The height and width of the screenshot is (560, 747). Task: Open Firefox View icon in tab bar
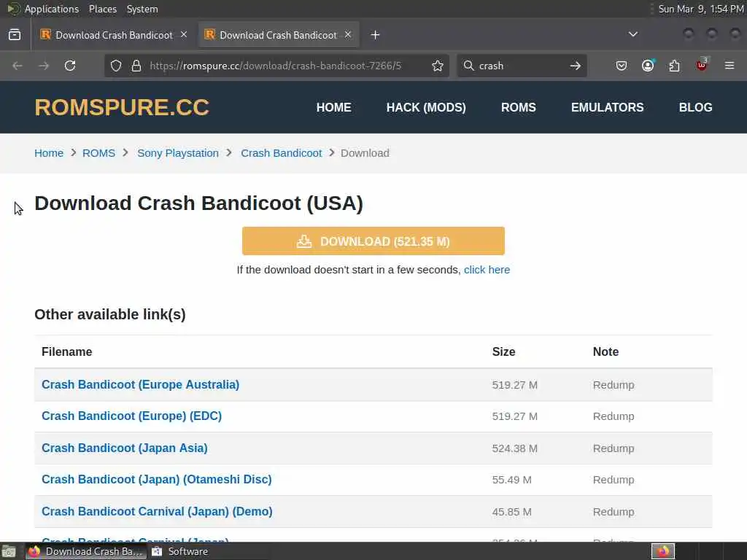(x=15, y=35)
